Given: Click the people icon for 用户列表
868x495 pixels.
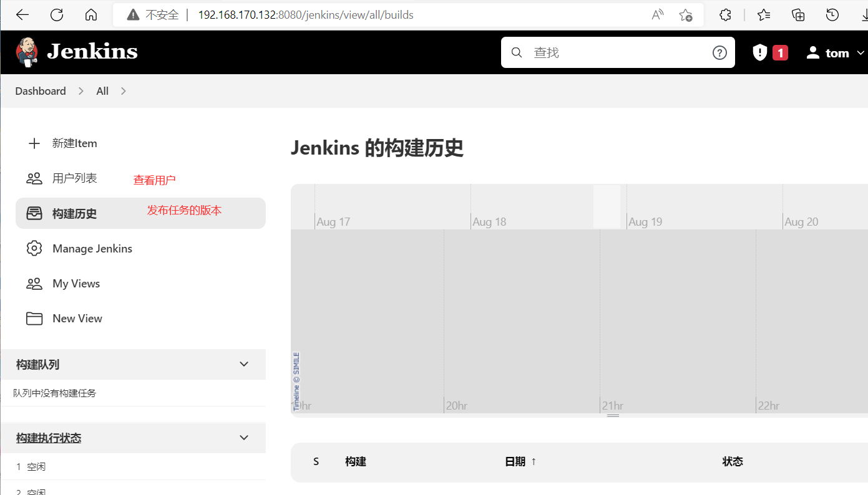Looking at the screenshot, I should pos(34,178).
